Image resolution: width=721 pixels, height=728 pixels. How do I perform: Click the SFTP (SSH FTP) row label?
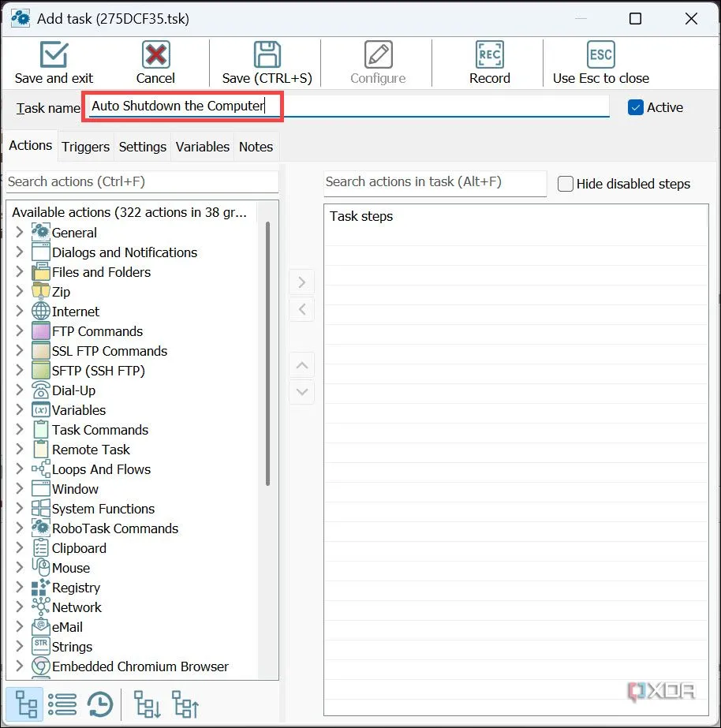[99, 371]
